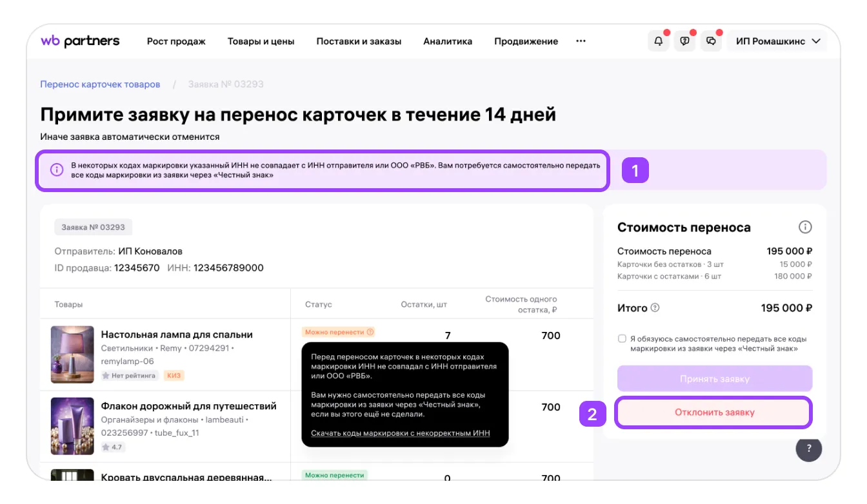Click the Стоимость одного остатка column header

pyautogui.click(x=521, y=304)
